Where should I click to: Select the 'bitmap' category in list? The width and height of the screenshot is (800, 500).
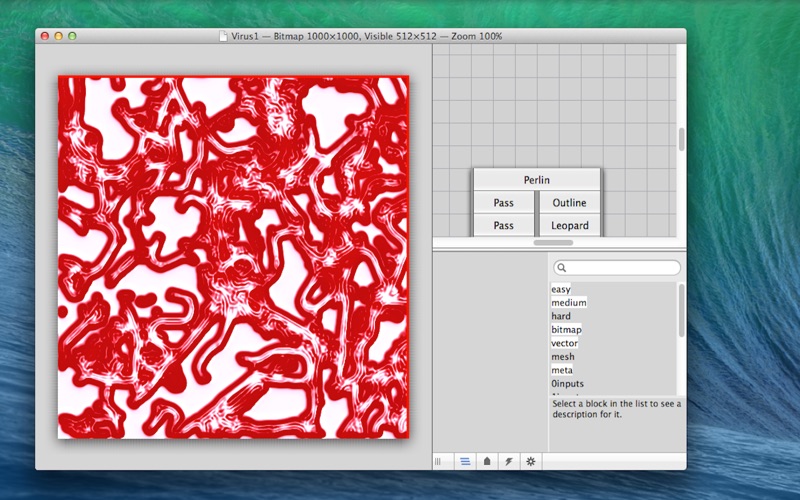pos(566,330)
